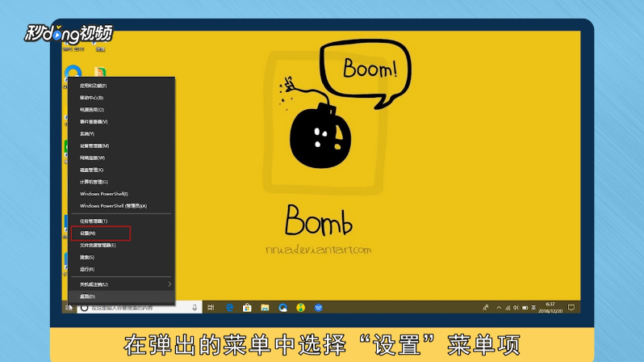Select 事件查看器(V) menu item
Image resolution: width=644 pixels, height=362 pixels.
tap(122, 122)
